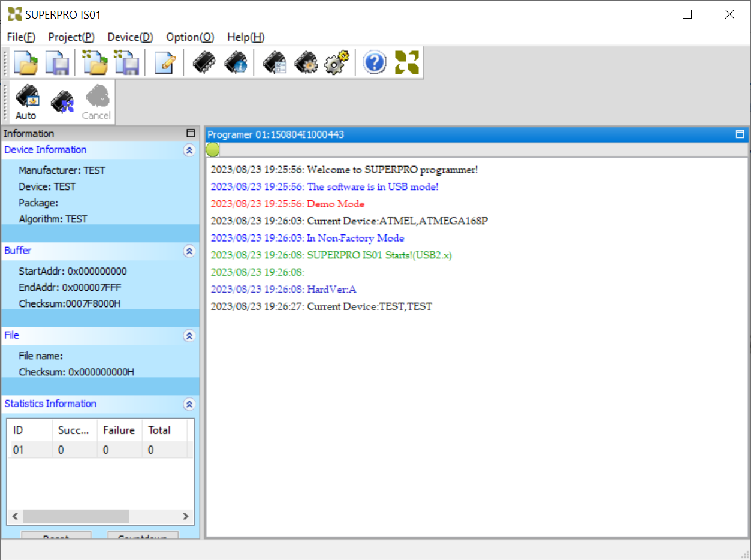Click the Algorithm: TEST line

53,219
